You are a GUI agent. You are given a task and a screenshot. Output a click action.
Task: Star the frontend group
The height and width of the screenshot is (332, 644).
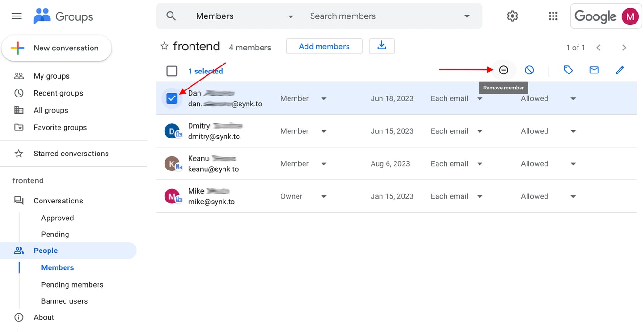point(165,46)
